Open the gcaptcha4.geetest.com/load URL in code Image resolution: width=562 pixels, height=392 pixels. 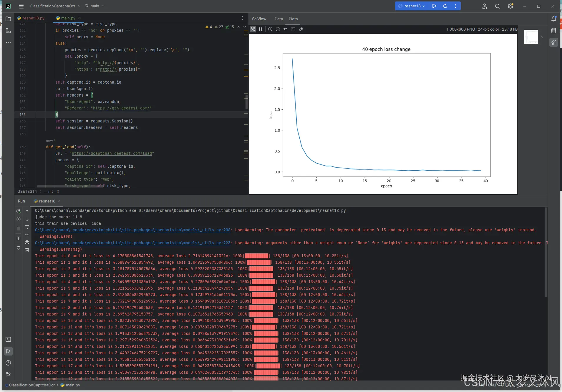112,153
